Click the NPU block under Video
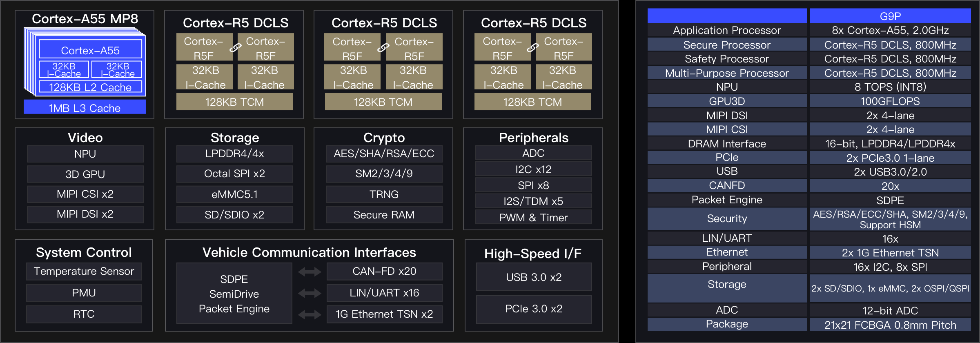The image size is (980, 343). [85, 154]
